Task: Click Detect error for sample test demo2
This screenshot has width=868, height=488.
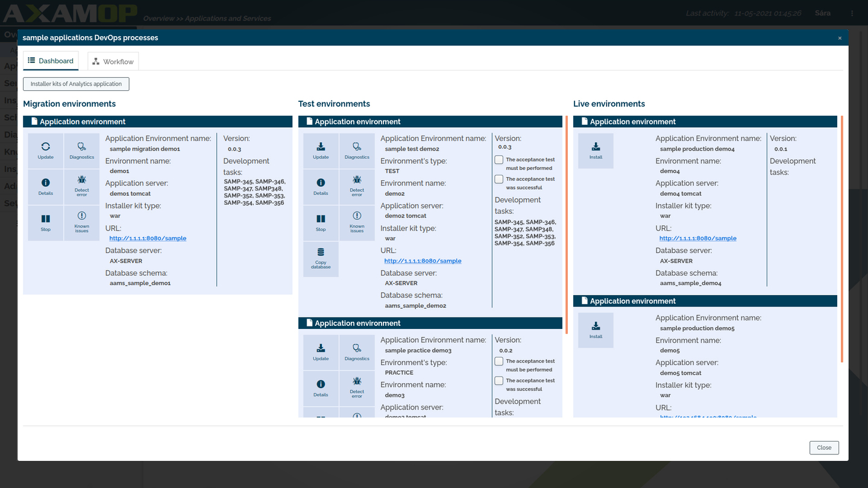Action: coord(357,187)
